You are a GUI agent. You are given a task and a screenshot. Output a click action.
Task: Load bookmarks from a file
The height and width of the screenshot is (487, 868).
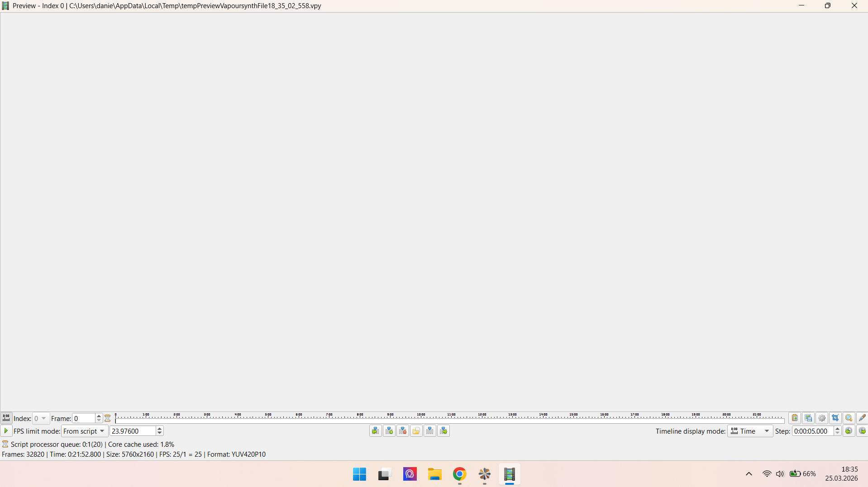416,430
